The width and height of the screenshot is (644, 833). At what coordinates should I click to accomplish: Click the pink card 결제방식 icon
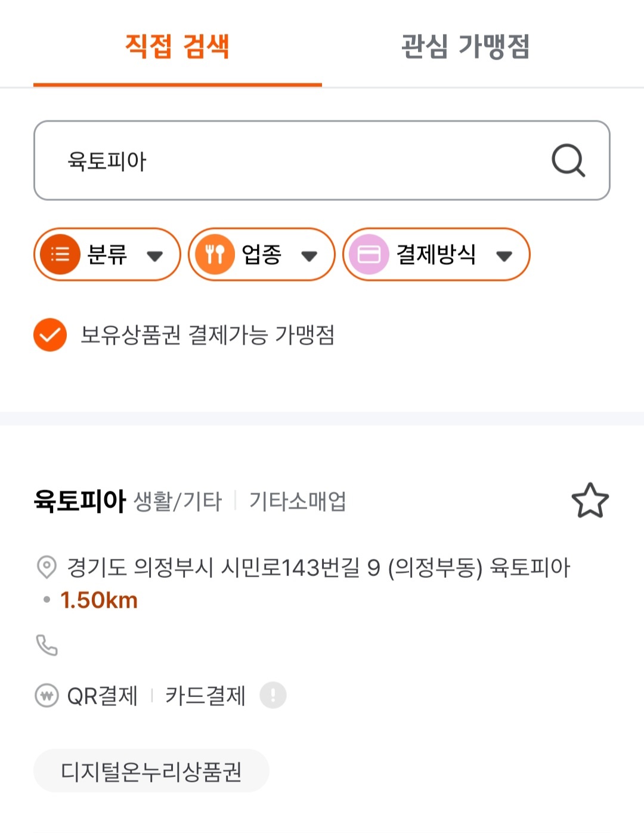coord(369,255)
